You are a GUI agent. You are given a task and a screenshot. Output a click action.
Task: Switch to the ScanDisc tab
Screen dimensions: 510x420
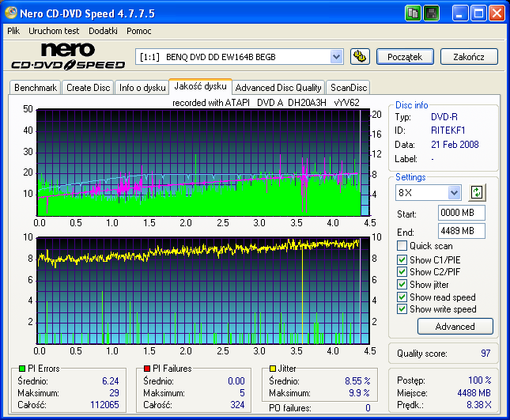tap(349, 88)
